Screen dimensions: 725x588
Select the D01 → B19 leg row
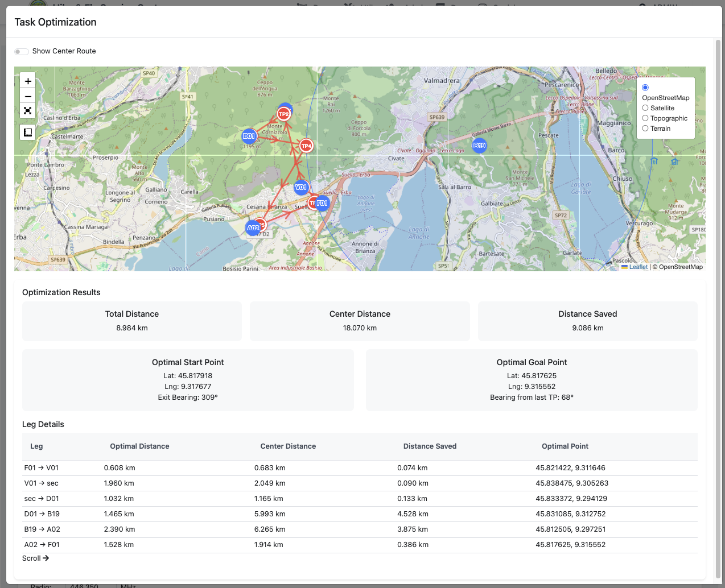coord(360,514)
